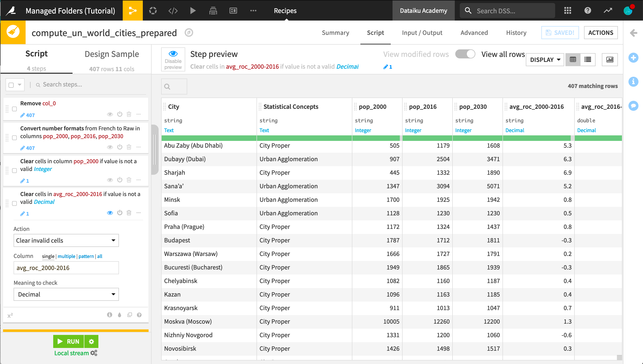Switch to the Input / Output tab
The image size is (643, 364).
(x=422, y=33)
